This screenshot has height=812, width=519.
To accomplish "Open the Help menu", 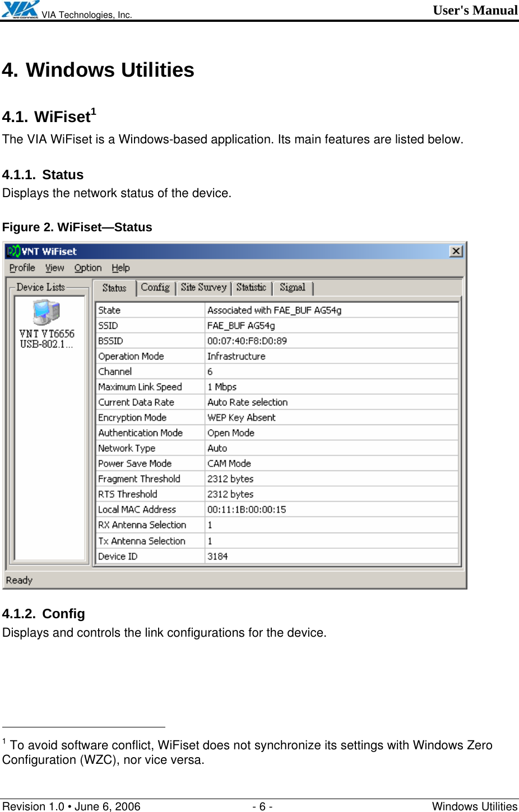I will pyautogui.click(x=120, y=268).
